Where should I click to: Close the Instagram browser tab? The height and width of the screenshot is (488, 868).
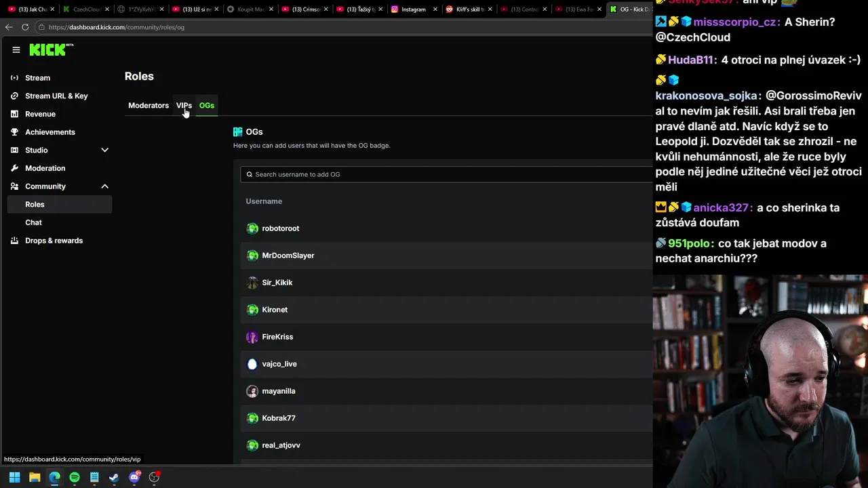434,9
